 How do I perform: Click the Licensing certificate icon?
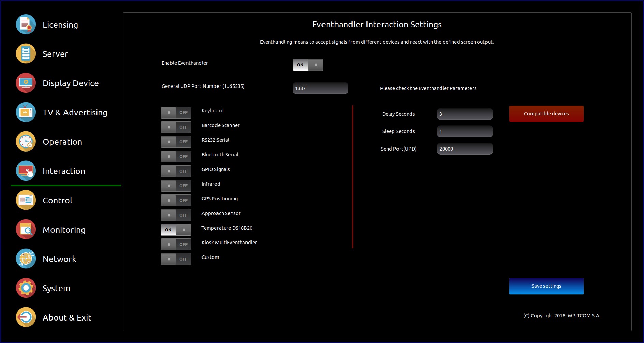(x=26, y=25)
